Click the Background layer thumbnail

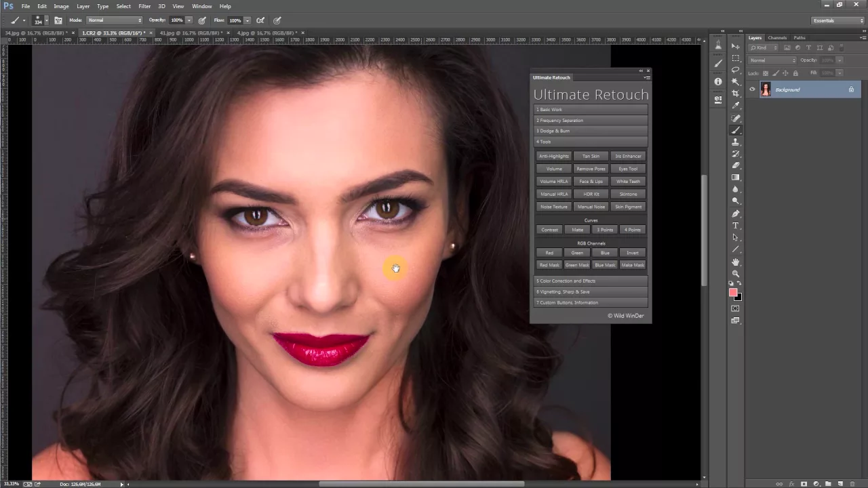point(766,89)
